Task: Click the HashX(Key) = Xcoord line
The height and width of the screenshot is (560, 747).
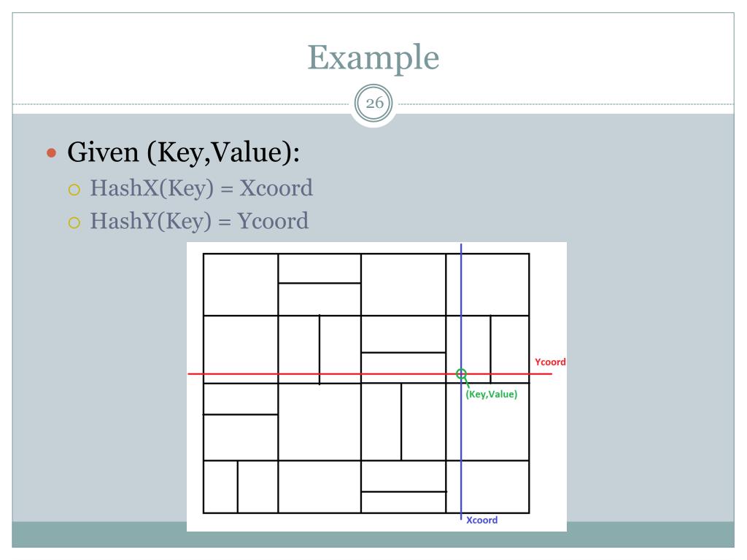Action: coord(201,188)
